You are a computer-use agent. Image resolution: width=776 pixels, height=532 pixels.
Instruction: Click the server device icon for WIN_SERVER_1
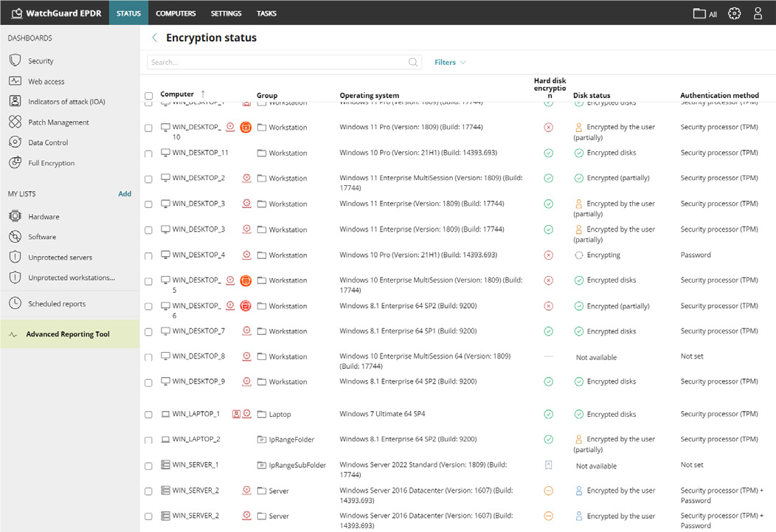[x=166, y=465]
